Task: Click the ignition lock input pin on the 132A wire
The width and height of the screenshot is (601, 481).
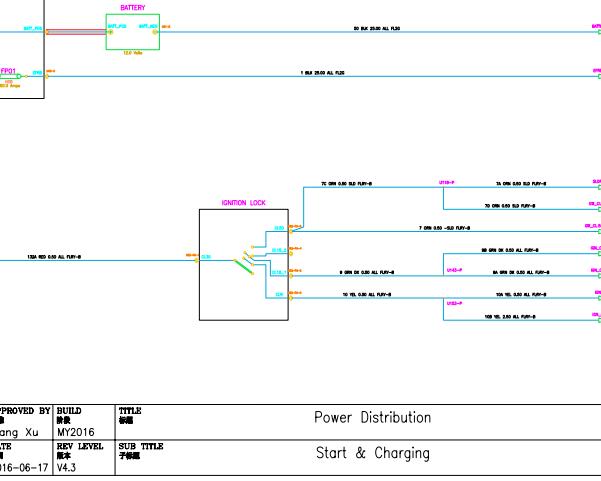Action: (197, 261)
